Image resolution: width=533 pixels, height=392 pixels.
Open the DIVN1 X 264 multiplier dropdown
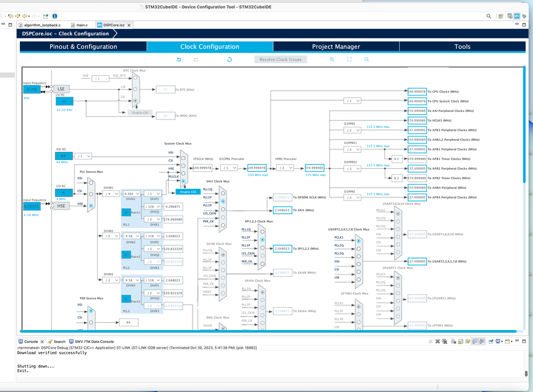coord(132,194)
